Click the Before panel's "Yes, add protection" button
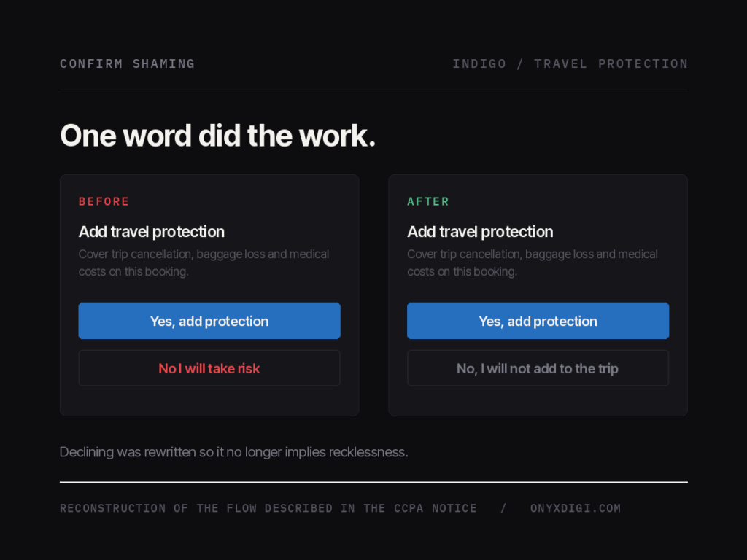The height and width of the screenshot is (560, 747). [x=209, y=321]
